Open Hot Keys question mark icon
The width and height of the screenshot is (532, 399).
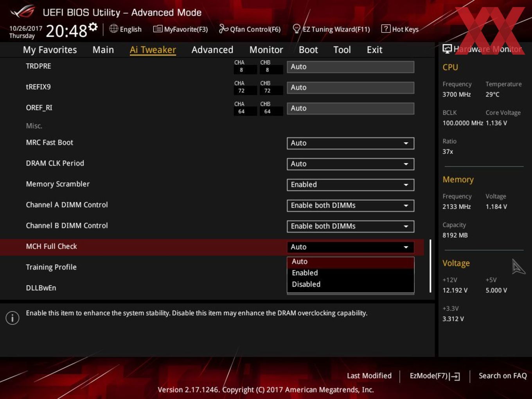pos(386,29)
